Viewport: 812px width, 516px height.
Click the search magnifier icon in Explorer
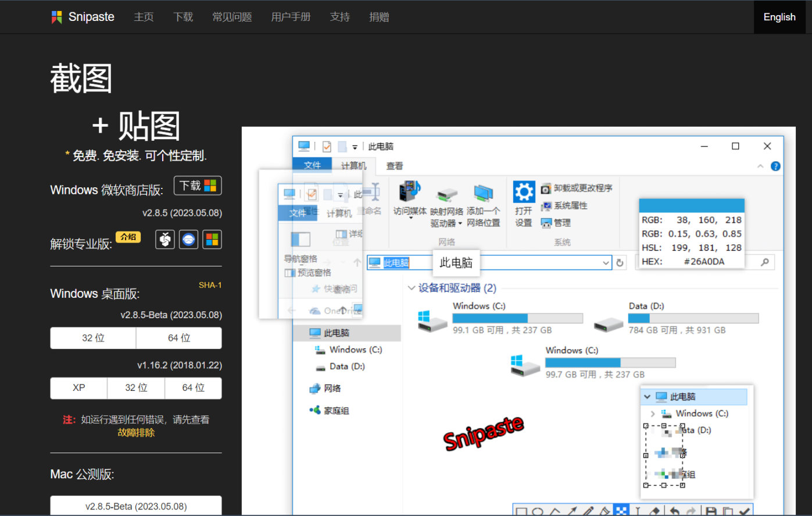[765, 262]
